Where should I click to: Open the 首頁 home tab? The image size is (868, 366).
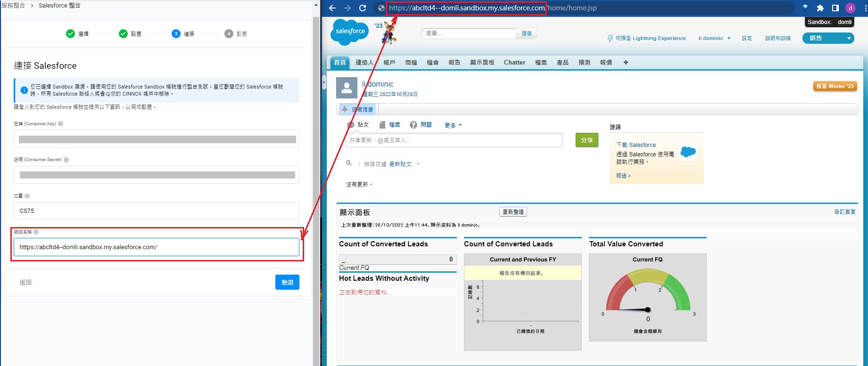coord(340,62)
